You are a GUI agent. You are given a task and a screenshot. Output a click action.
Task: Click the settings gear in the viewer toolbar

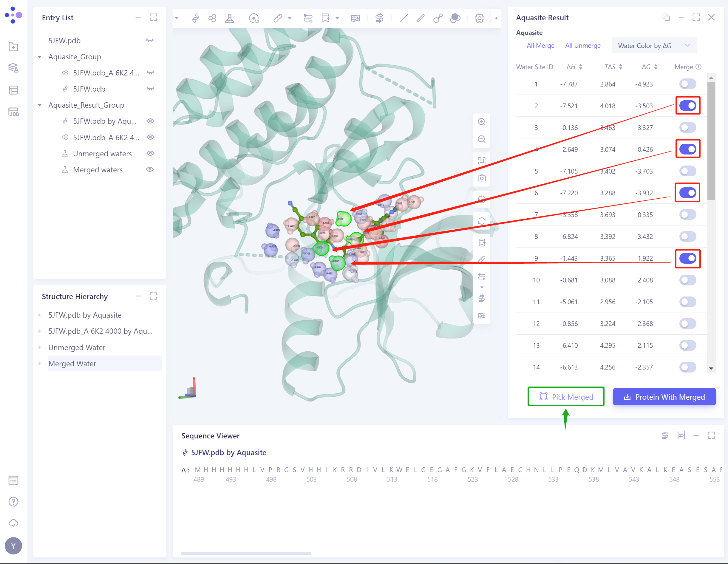coord(479,18)
